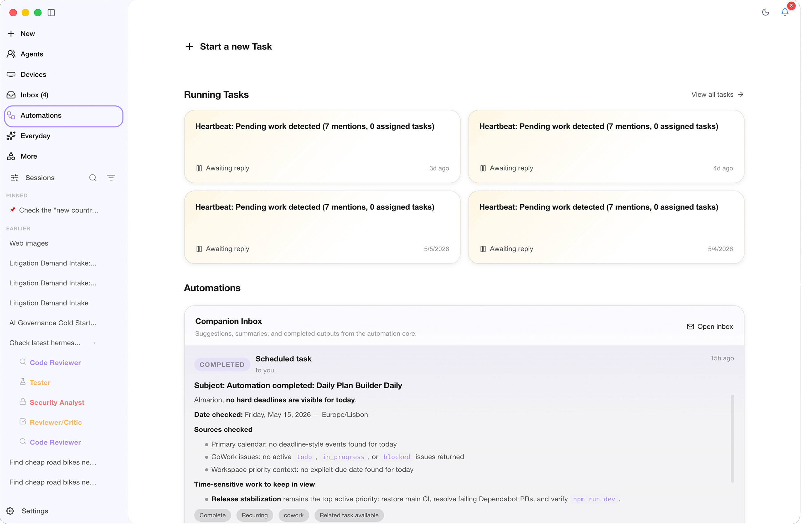Click the Security Analyst lock icon

pos(23,402)
